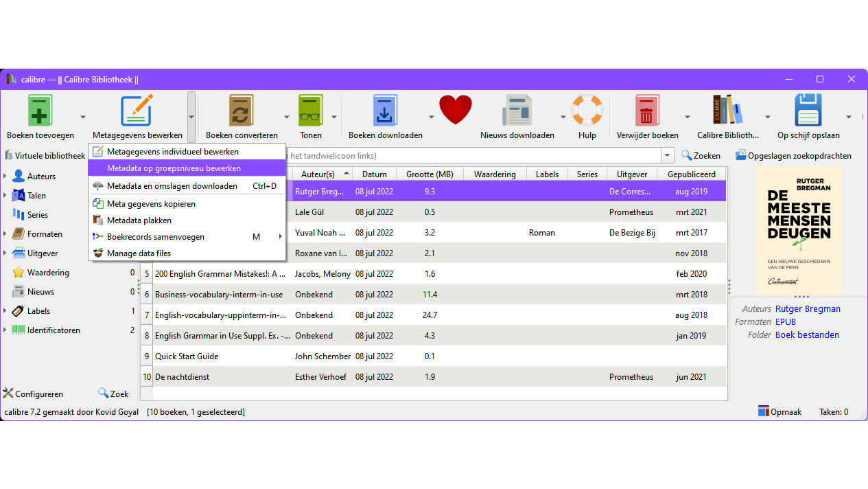The width and height of the screenshot is (868, 489).
Task: Click the search input field
Action: (x=473, y=156)
